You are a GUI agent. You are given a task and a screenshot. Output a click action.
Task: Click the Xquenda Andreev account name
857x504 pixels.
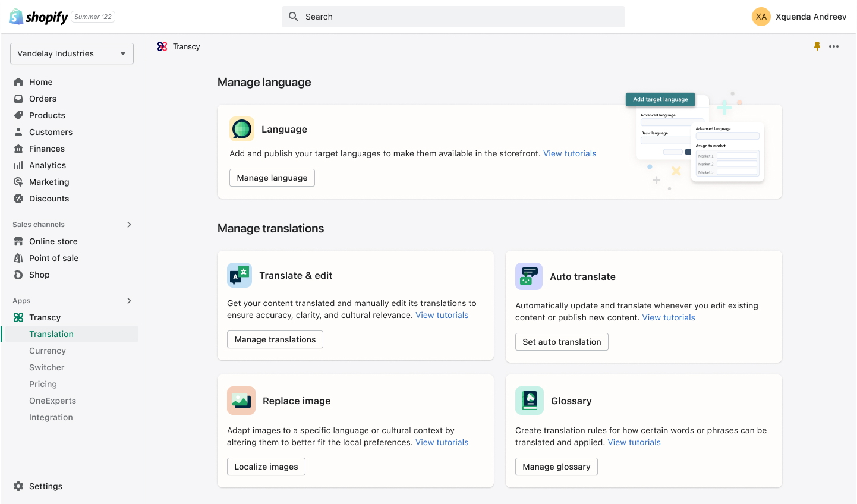coord(811,17)
